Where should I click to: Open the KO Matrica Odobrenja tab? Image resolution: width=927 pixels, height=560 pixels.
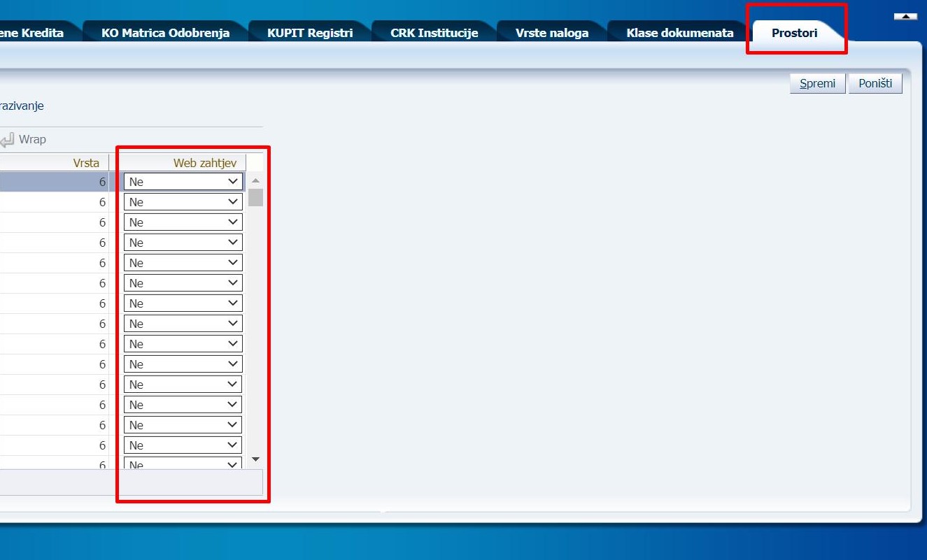165,33
